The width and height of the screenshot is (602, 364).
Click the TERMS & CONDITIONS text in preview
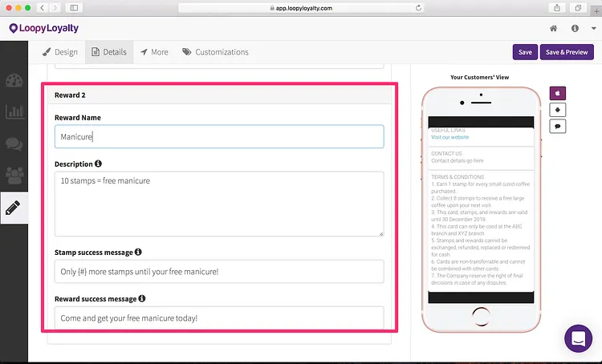pyautogui.click(x=458, y=177)
